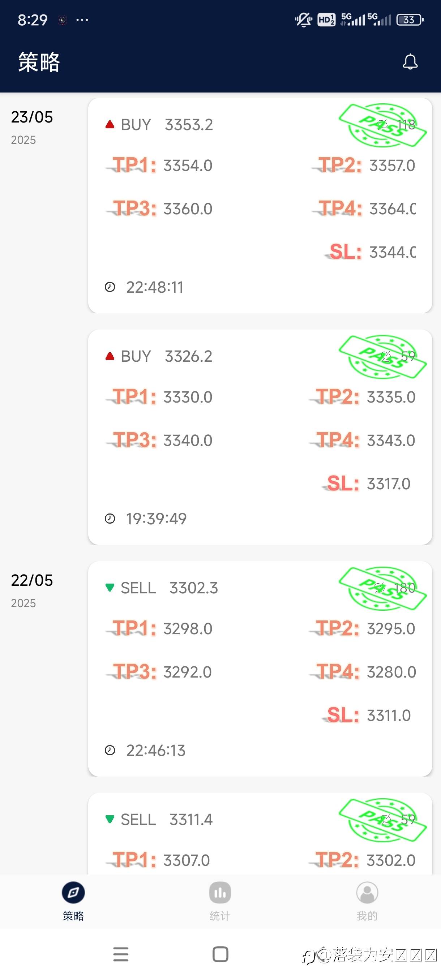The width and height of the screenshot is (441, 980).
Task: Tap clock icon beside 19:39:49
Action: pyautogui.click(x=110, y=519)
